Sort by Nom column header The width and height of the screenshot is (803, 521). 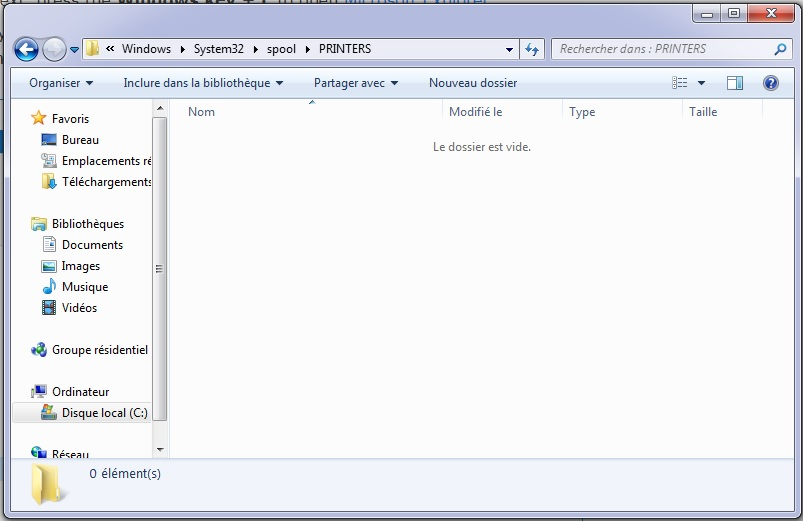click(x=201, y=112)
